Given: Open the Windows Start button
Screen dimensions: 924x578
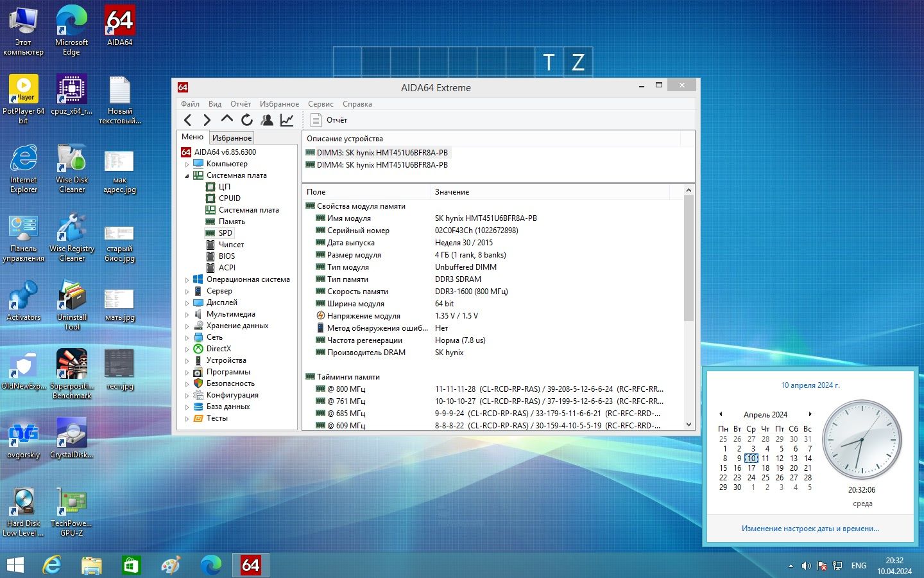Looking at the screenshot, I should (x=15, y=565).
